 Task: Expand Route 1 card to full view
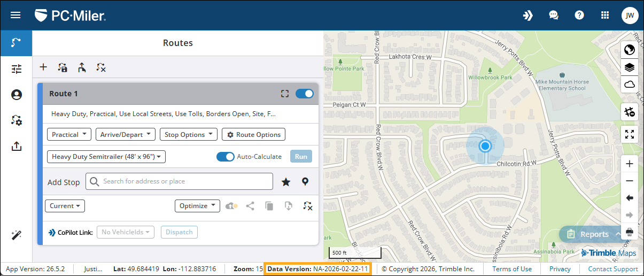point(285,94)
